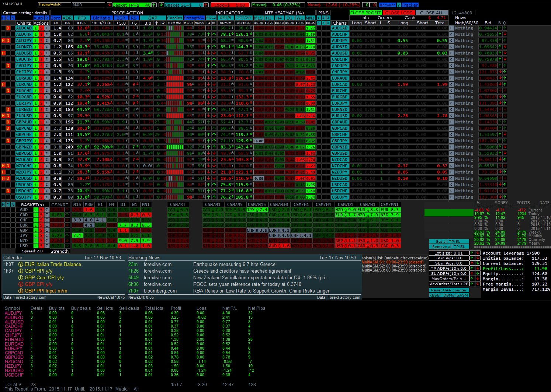Click the S button for the USD basket
Image resolution: width=551 pixels, height=392 pixels.
pyautogui.click(x=42, y=246)
